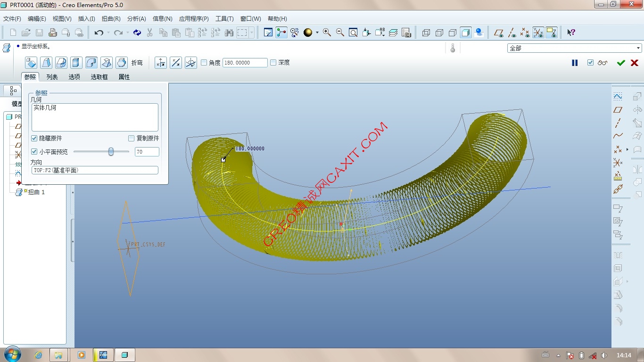This screenshot has width=644, height=362.
Task: Open the selection box tool dropdown arrow
Action: tap(252, 33)
